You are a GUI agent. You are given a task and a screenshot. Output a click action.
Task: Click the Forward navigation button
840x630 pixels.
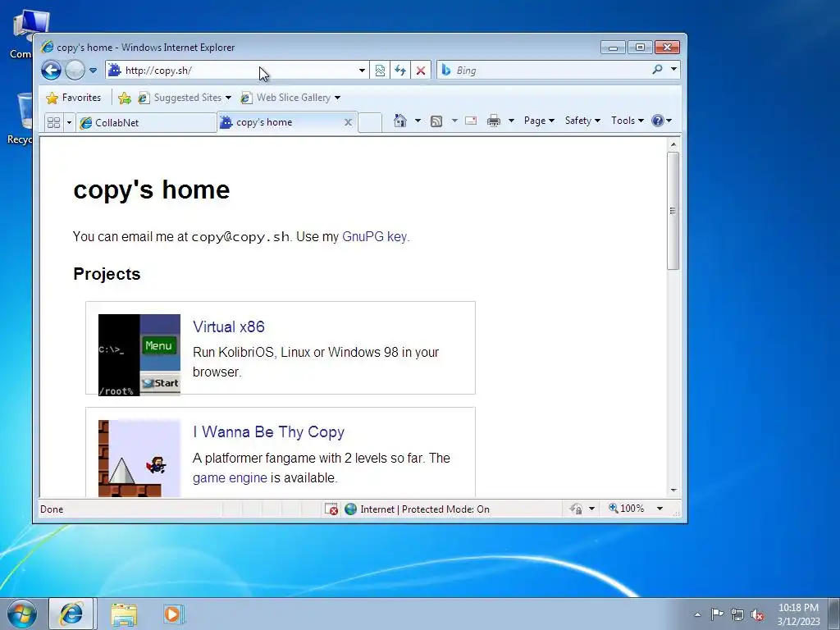[x=75, y=71]
